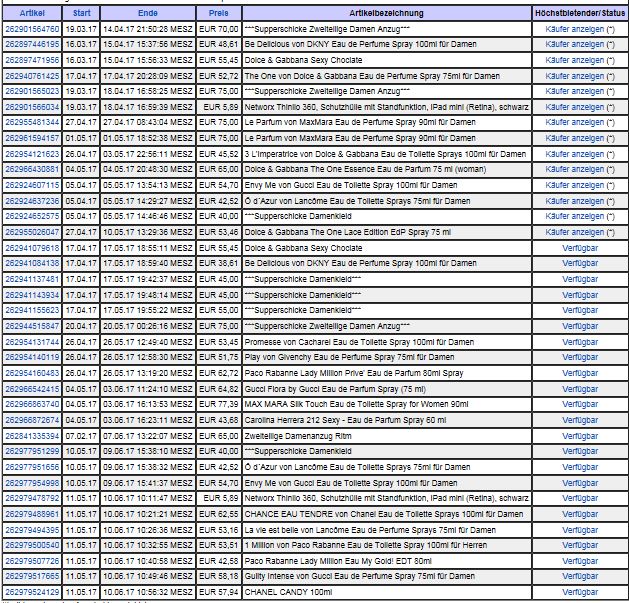Open article number 262901564760

tap(32, 29)
